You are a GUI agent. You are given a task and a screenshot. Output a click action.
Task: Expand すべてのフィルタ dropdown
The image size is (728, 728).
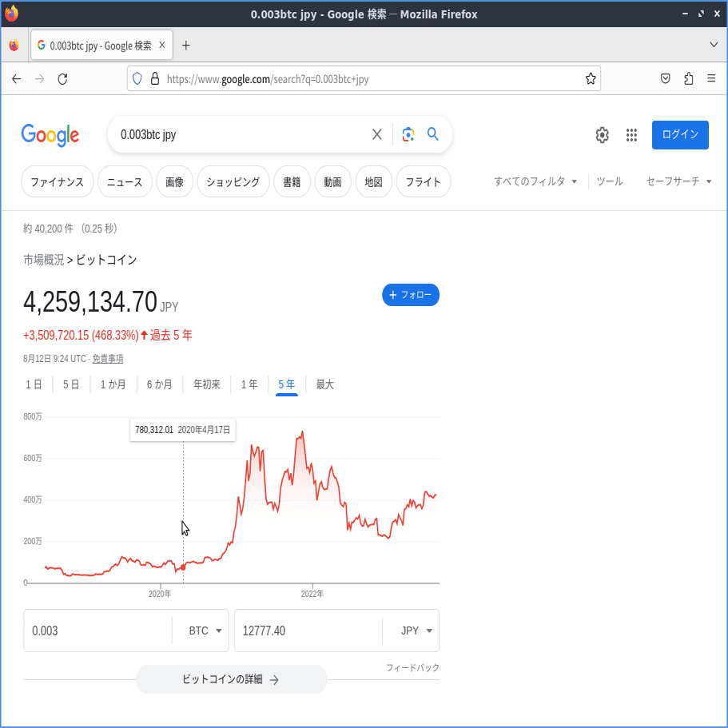click(x=535, y=181)
